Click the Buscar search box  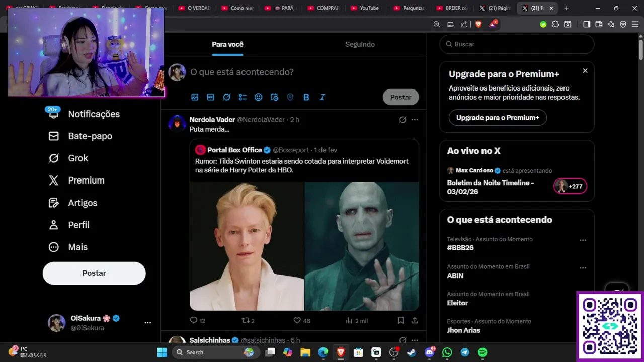click(517, 44)
